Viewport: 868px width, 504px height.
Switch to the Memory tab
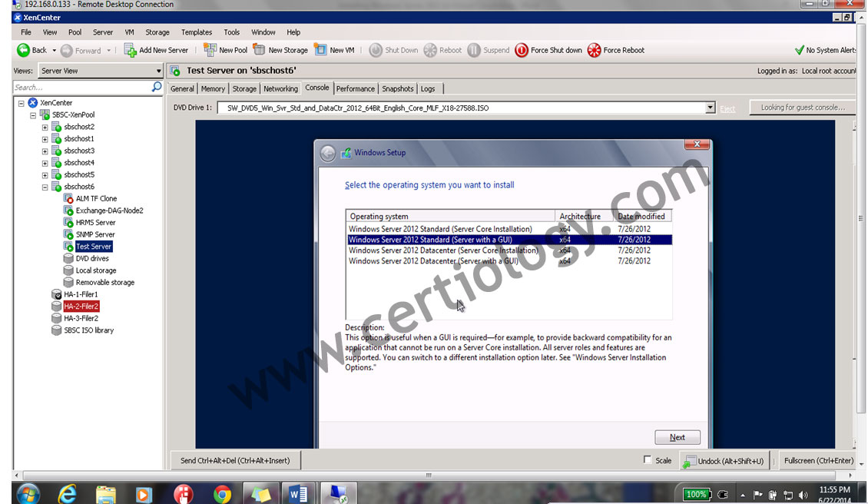pyautogui.click(x=213, y=88)
